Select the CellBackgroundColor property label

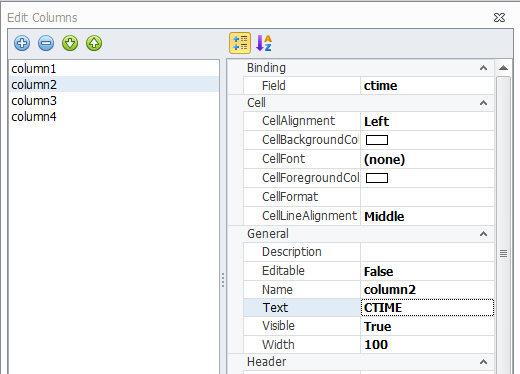[x=310, y=140]
